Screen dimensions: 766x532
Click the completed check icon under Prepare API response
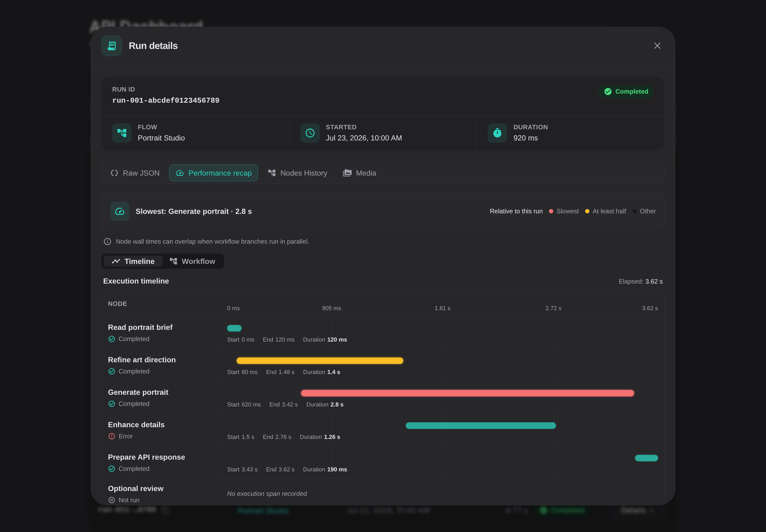tap(112, 469)
